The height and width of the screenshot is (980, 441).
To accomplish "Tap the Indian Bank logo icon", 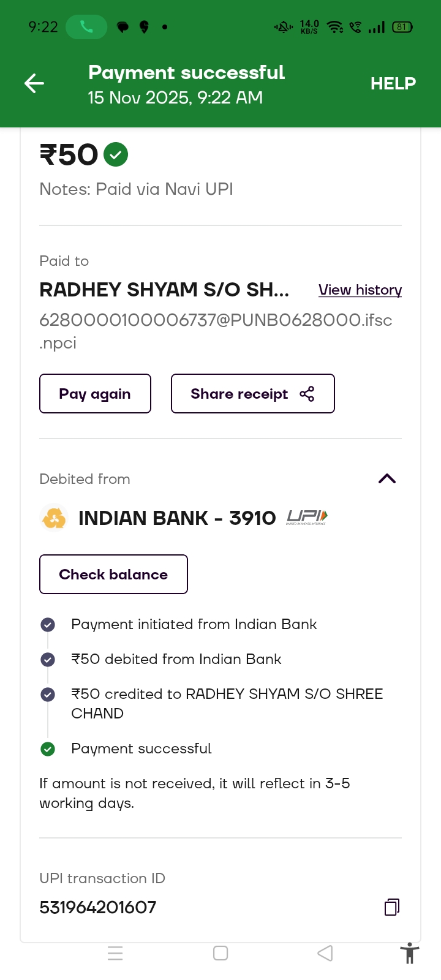I will 54,518.
